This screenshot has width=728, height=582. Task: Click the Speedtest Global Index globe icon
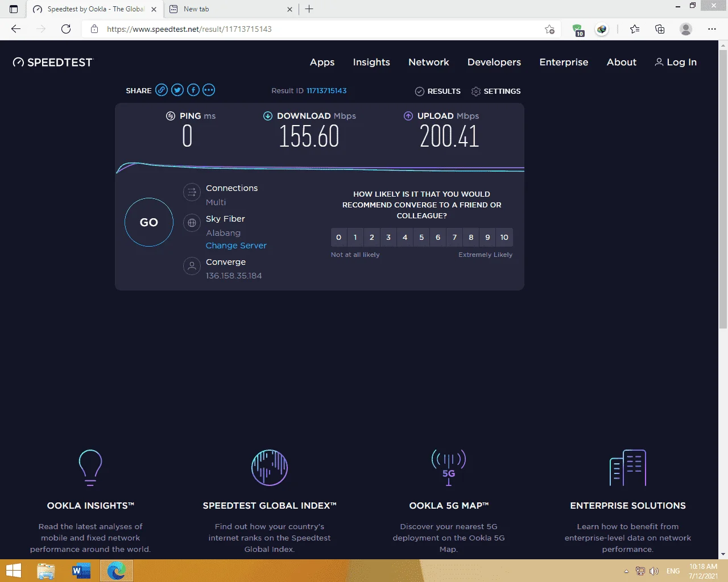270,468
